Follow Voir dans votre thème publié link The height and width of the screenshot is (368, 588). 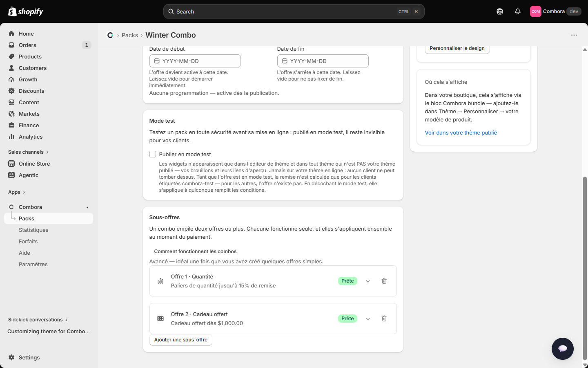461,132
